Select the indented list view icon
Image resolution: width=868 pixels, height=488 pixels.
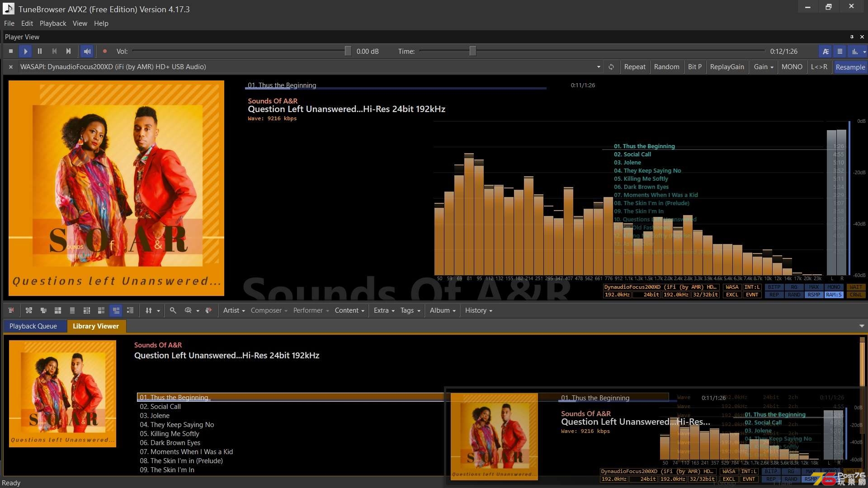point(130,310)
